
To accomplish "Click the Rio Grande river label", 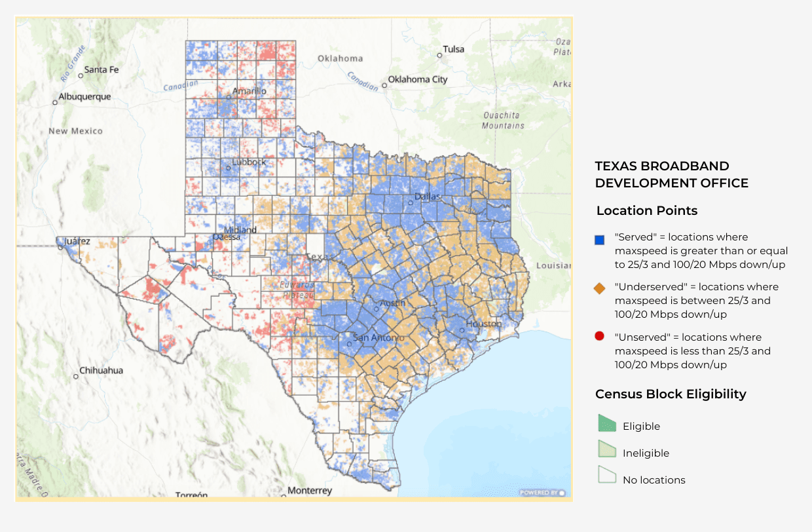I will point(73,63).
